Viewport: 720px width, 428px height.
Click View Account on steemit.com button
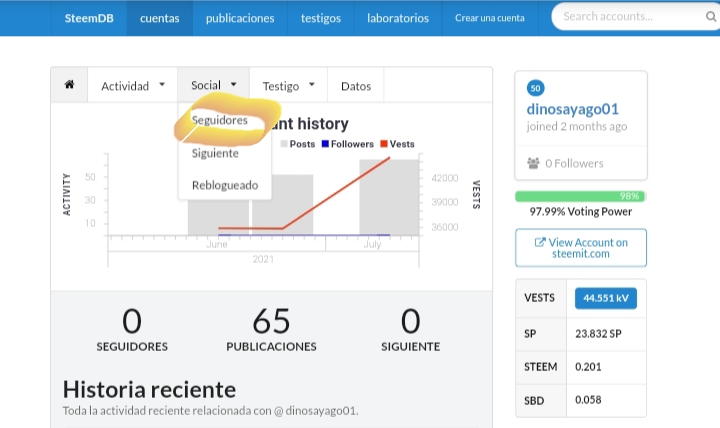581,248
